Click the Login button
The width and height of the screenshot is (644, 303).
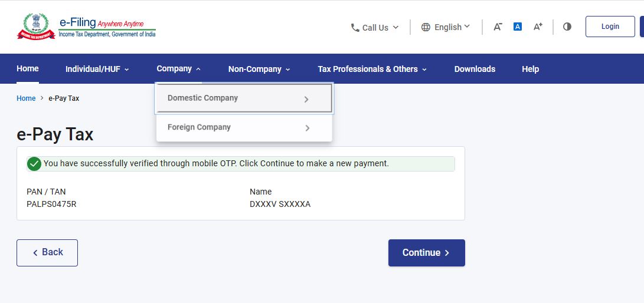click(x=610, y=27)
